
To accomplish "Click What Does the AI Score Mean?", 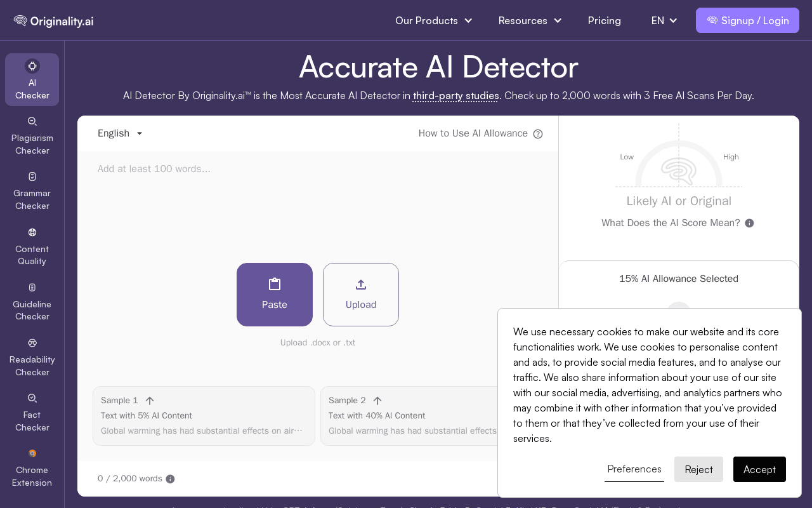I will (671, 223).
